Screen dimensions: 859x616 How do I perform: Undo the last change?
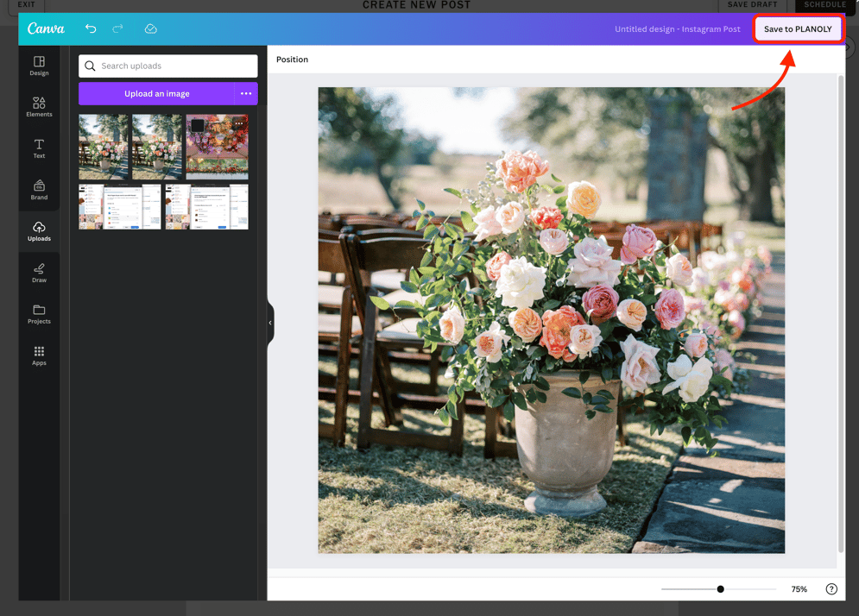pos(91,28)
